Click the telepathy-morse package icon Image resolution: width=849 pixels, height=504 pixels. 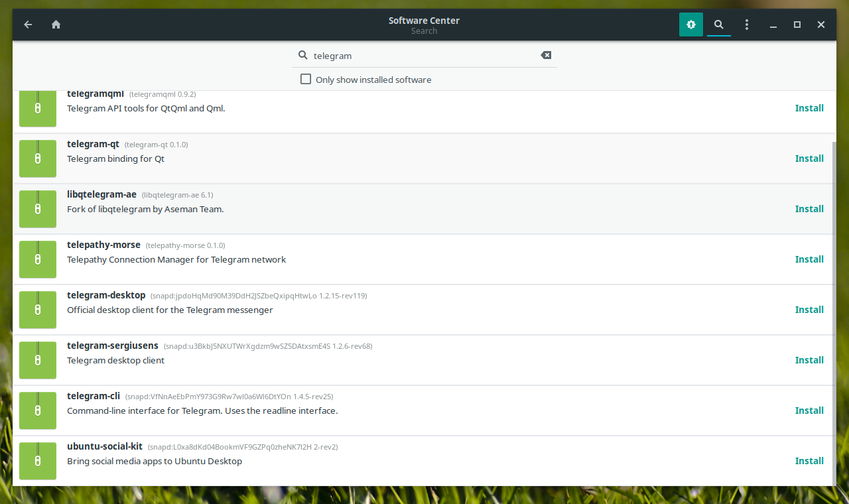[x=38, y=259]
